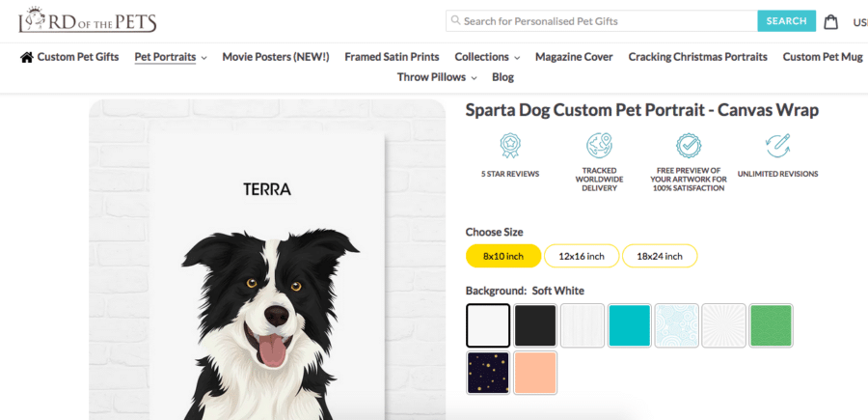Viewport: 868px width, 420px height.
Task: Select the 8x10 inch size option
Action: [502, 256]
